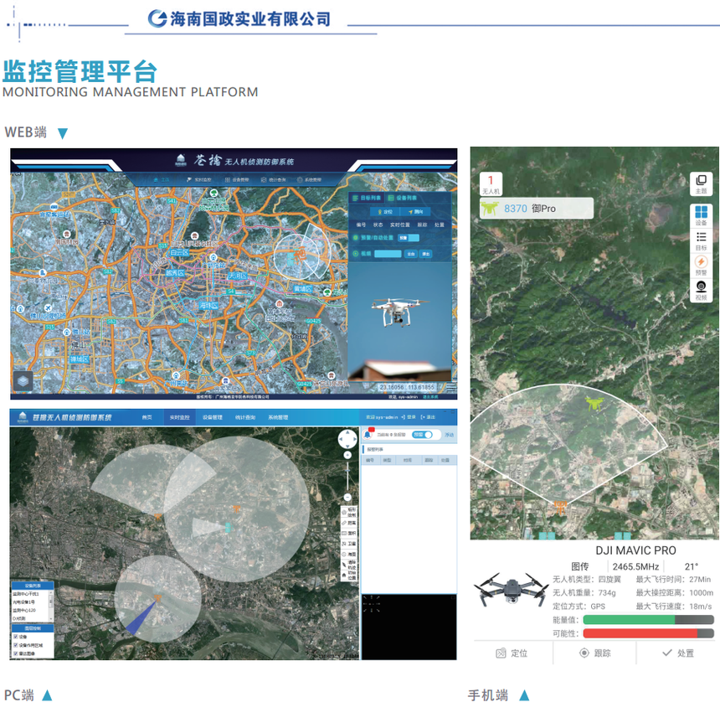Viewport: 720px width, 728px height.
Task: Click the login link in PC header
Action: 409,417
